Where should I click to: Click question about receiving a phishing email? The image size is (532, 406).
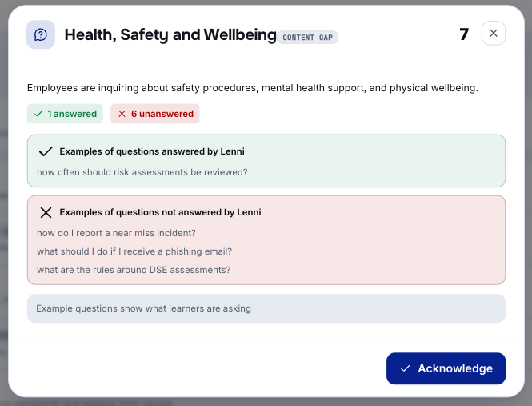click(134, 251)
